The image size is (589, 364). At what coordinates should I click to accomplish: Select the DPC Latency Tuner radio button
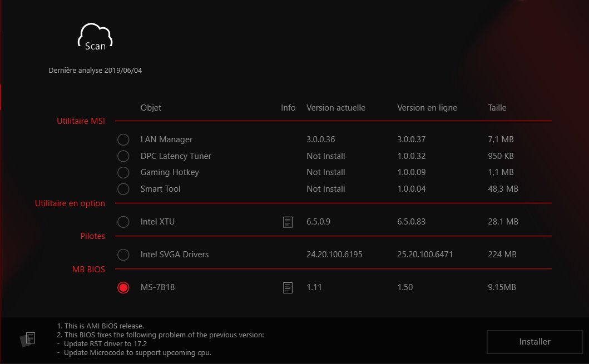tap(123, 156)
